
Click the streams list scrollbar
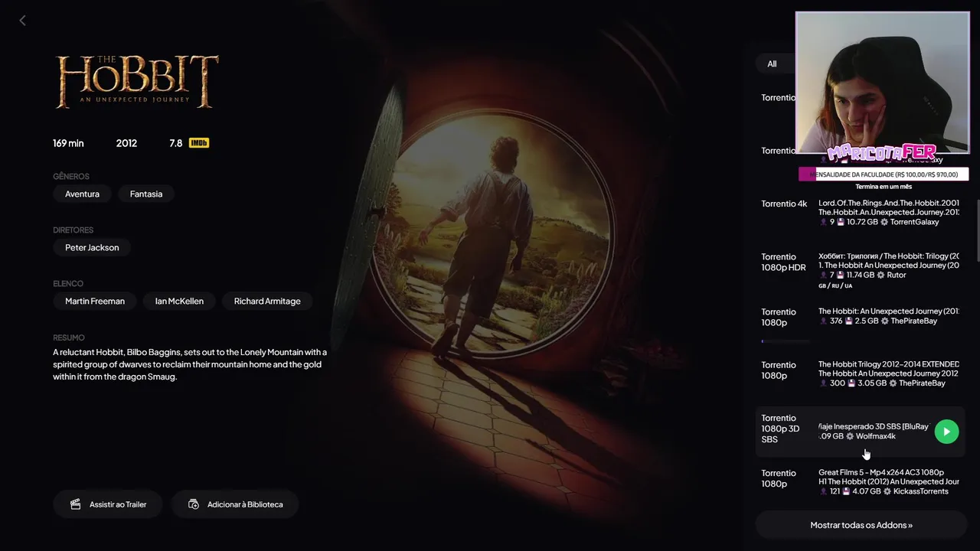[x=977, y=230]
